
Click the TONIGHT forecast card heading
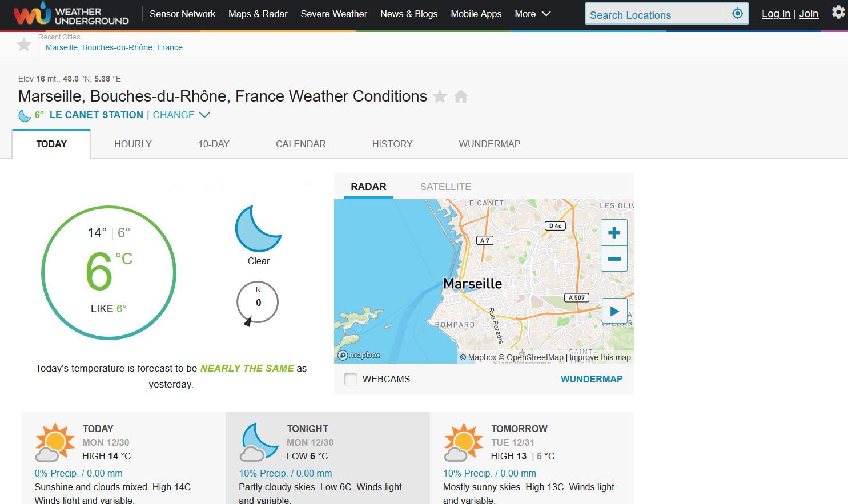[307, 429]
